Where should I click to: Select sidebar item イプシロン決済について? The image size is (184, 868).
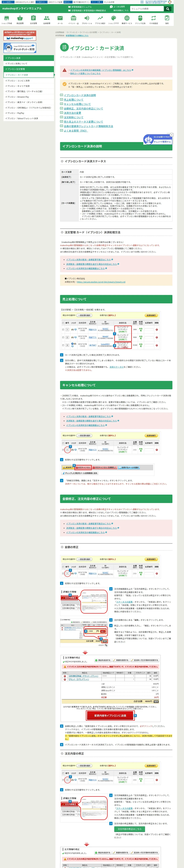(29, 64)
